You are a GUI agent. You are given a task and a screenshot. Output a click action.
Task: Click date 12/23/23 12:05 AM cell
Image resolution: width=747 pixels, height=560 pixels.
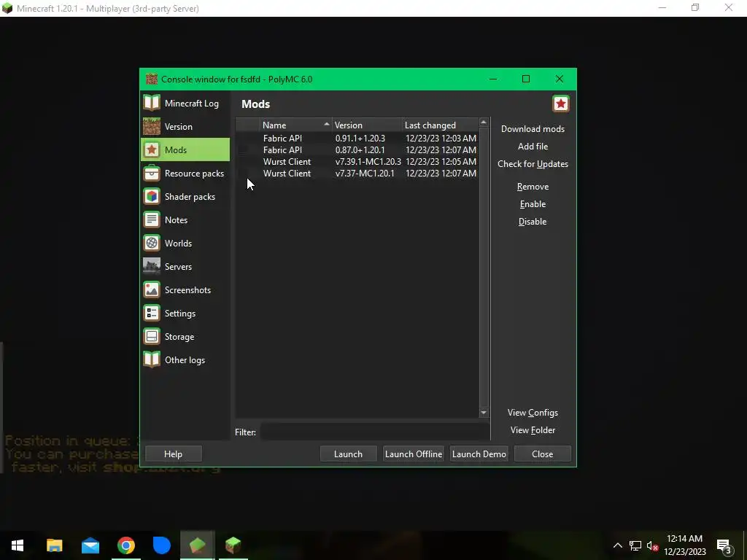click(441, 161)
